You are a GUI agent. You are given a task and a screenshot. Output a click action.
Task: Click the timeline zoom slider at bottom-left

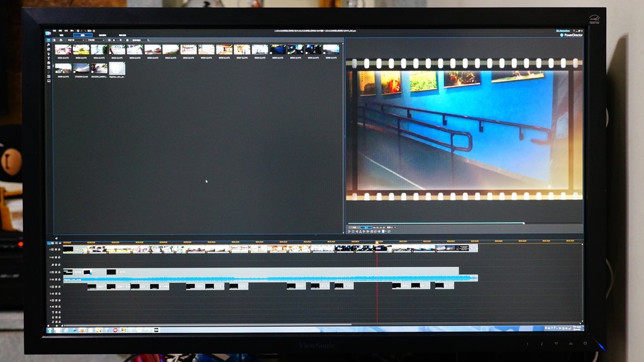tap(55, 326)
